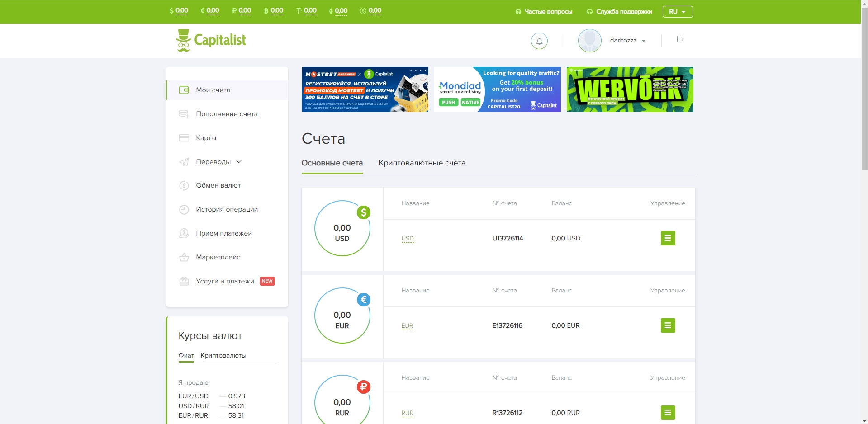Expand the daritozzz user menu
The height and width of the screenshot is (424, 868).
[628, 41]
